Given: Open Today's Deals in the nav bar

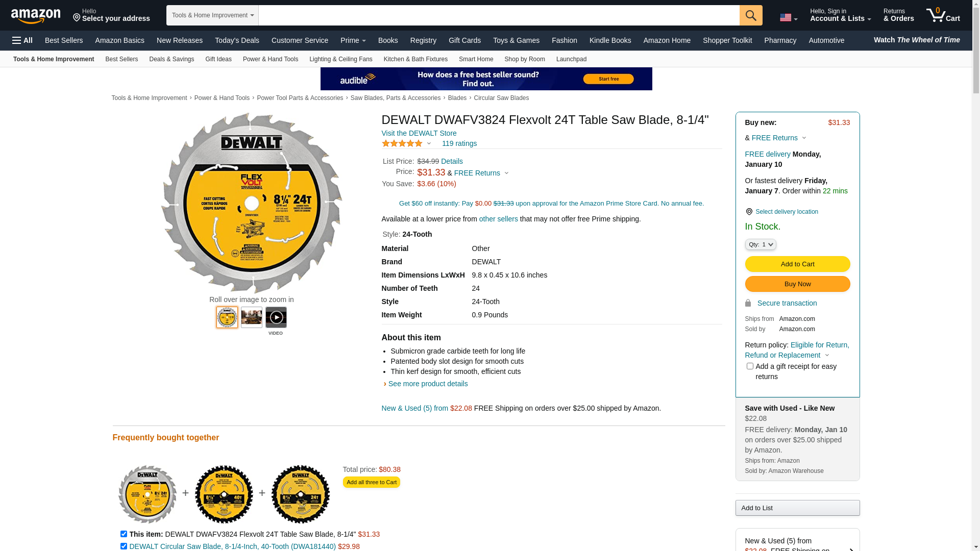Looking at the screenshot, I should [x=237, y=40].
